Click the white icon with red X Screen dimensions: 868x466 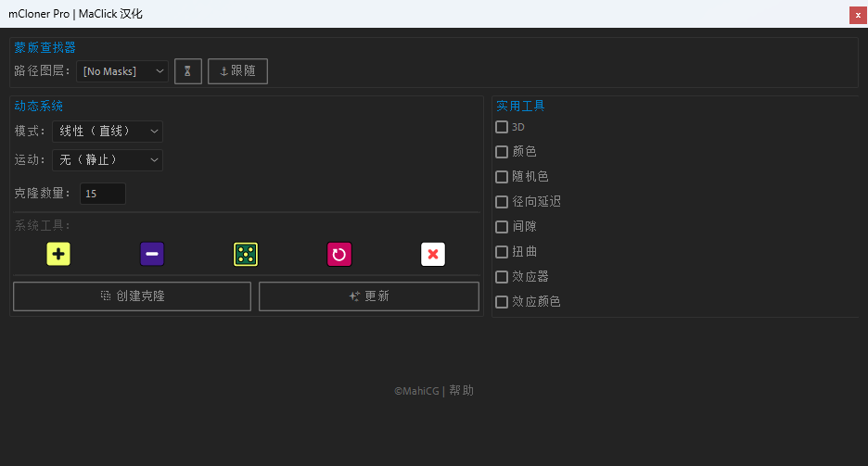point(433,254)
